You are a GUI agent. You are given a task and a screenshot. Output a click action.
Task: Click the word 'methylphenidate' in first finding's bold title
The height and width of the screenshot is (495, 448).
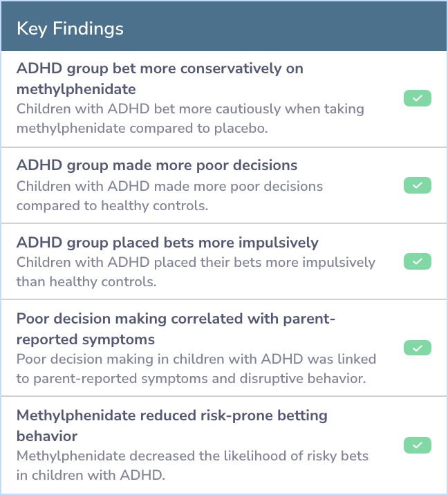pyautogui.click(x=76, y=89)
